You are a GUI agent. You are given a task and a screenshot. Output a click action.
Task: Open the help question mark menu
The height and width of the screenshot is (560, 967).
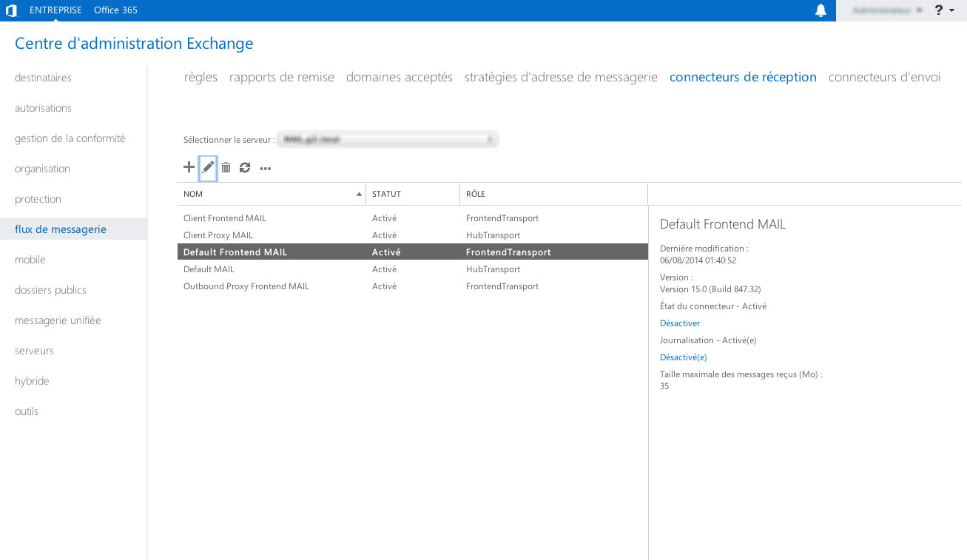943,10
